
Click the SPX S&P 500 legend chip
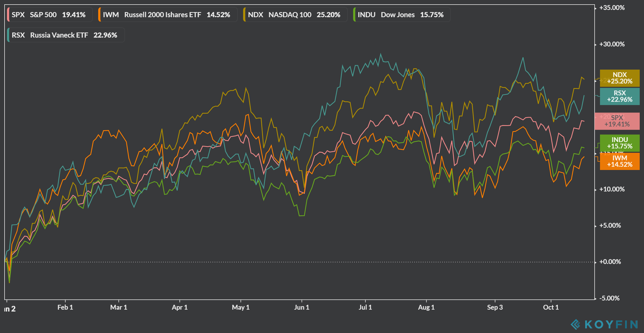[50, 15]
